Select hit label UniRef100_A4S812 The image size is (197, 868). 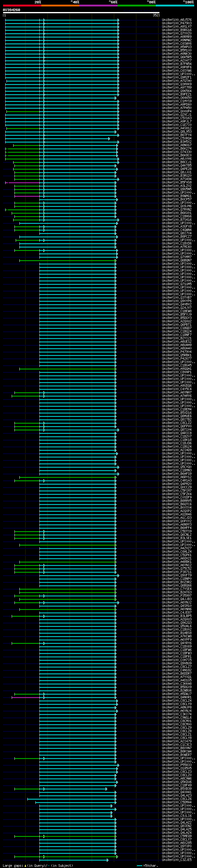177,128
